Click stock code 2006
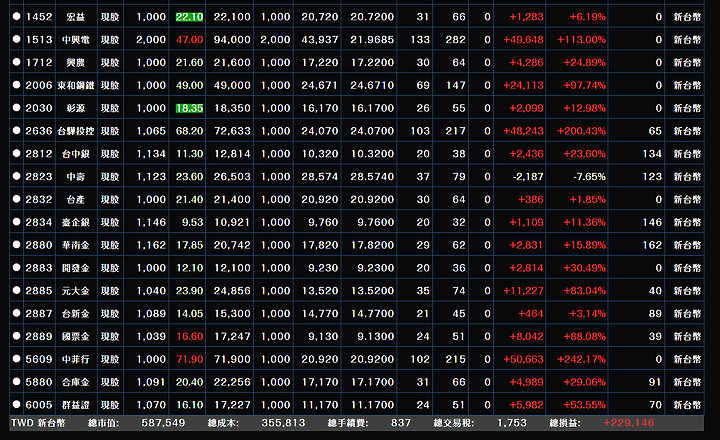This screenshot has height=440, width=720. pyautogui.click(x=39, y=85)
